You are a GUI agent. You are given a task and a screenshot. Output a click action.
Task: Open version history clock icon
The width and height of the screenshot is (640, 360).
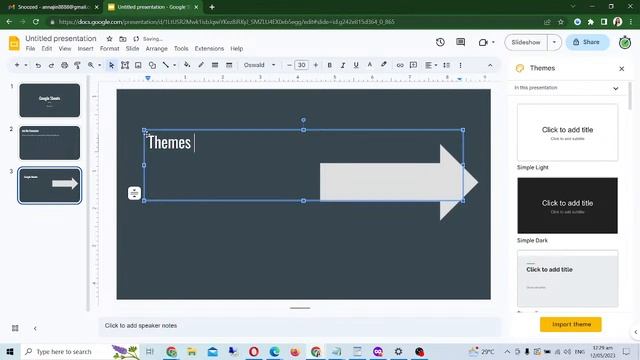coord(440,42)
